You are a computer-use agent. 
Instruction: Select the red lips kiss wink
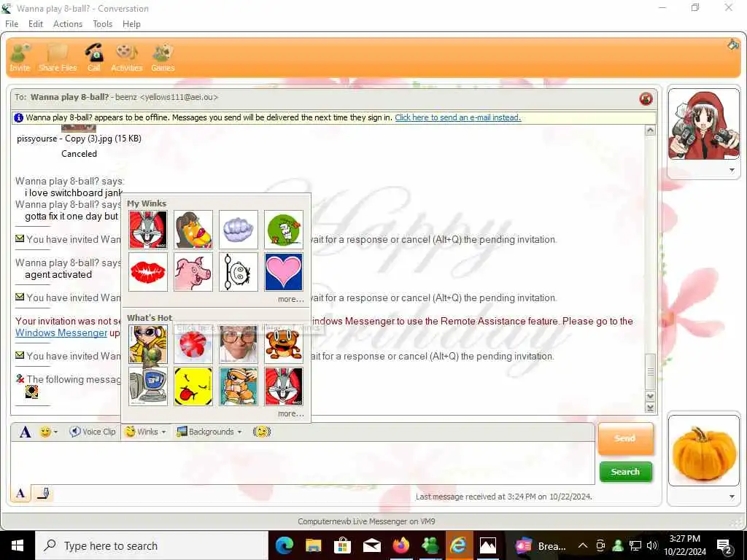pos(147,272)
